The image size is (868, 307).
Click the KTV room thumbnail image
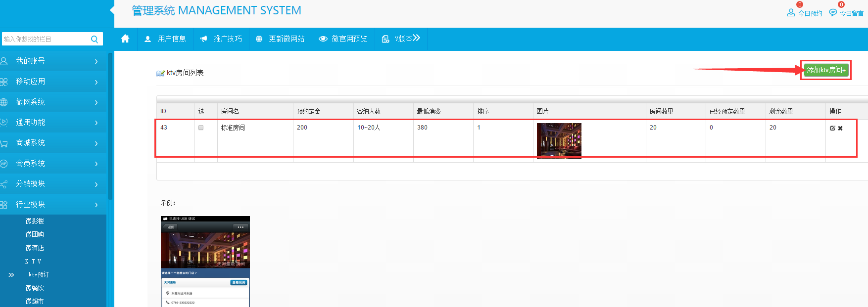click(x=559, y=140)
